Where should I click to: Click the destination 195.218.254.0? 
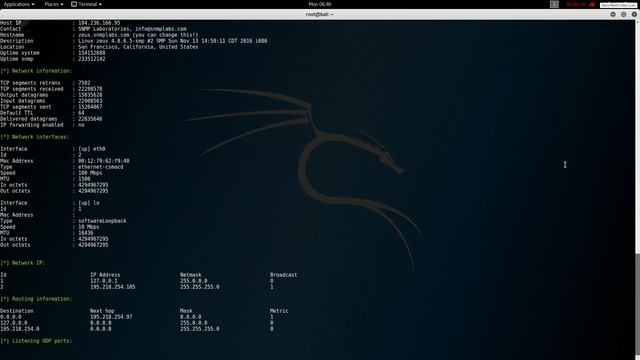coord(20,329)
